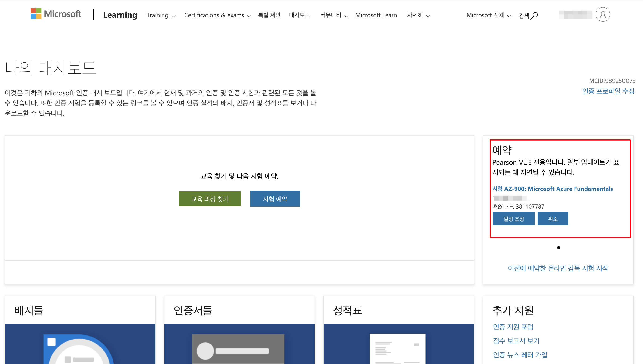Click the MCID:989250075 text
The height and width of the screenshot is (364, 643).
612,81
